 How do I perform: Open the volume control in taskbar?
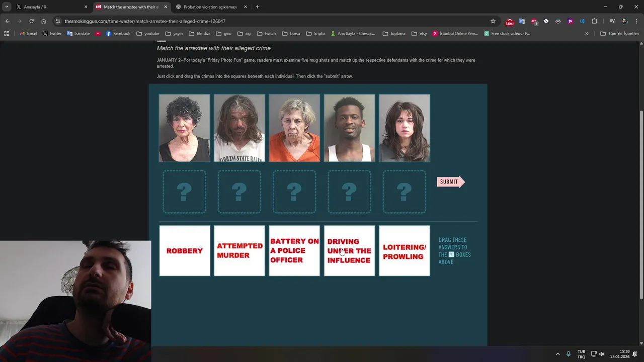(x=601, y=354)
